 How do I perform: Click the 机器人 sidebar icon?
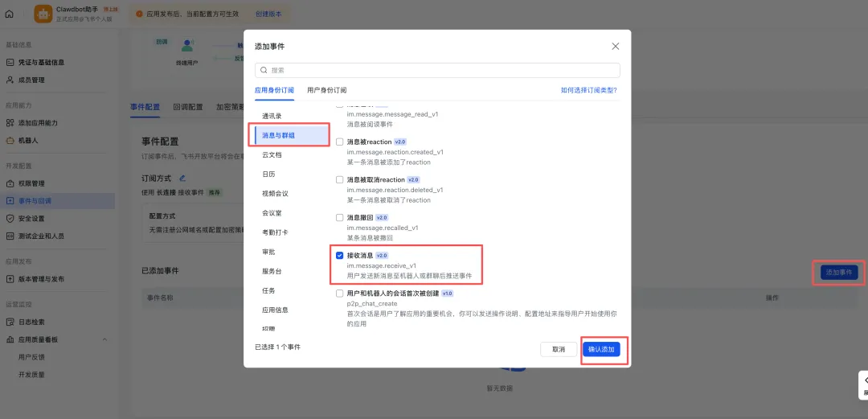coord(10,140)
